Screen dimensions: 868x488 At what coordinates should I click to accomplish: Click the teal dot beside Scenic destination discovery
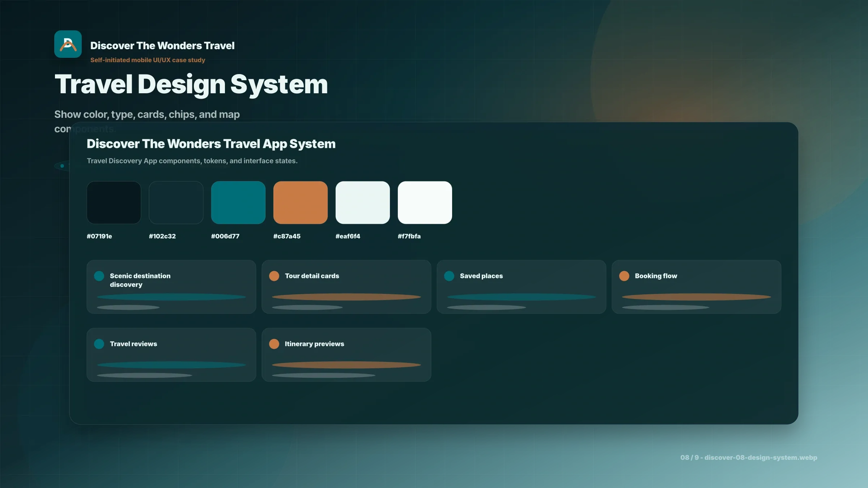[99, 276]
